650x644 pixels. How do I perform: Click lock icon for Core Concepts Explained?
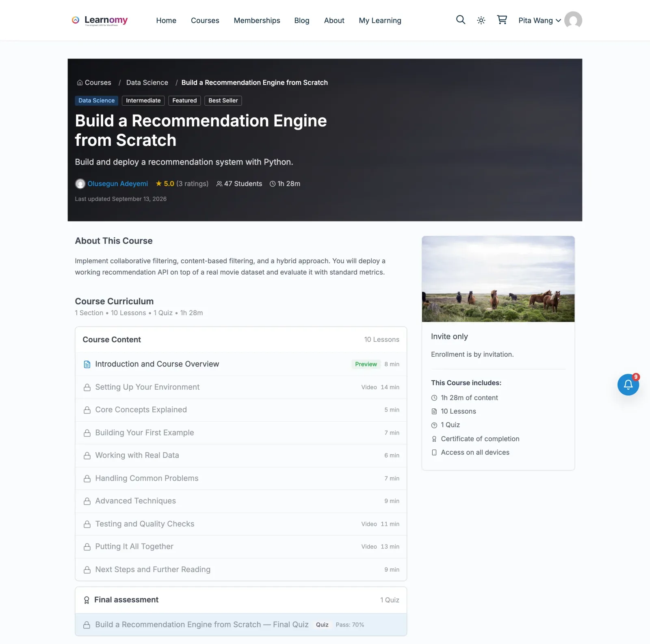(x=87, y=410)
